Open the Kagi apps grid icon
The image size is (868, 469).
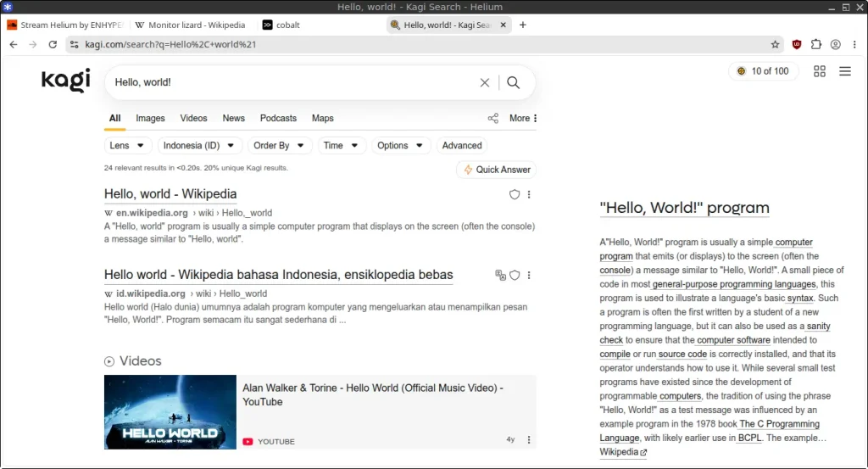point(820,71)
